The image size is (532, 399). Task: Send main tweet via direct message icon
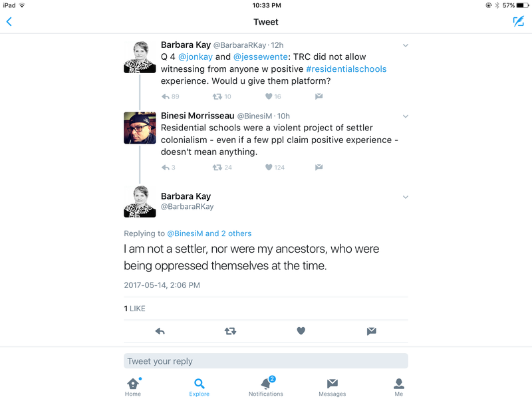[x=372, y=331]
